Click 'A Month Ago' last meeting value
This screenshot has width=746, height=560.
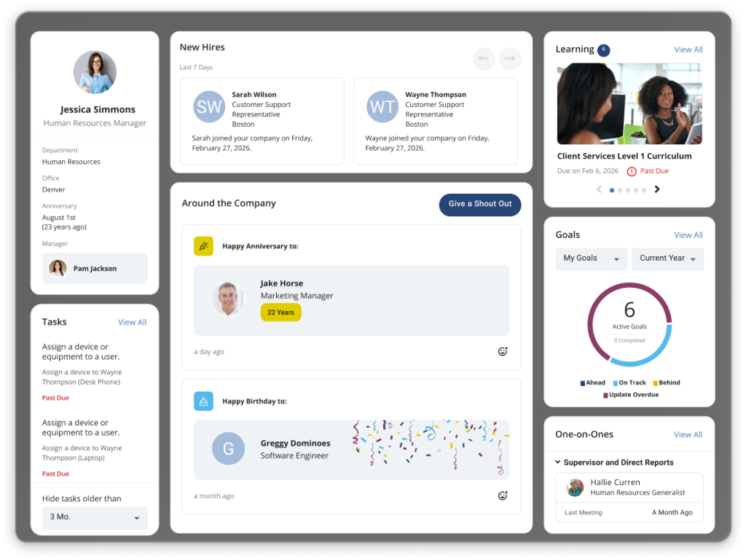coord(672,513)
